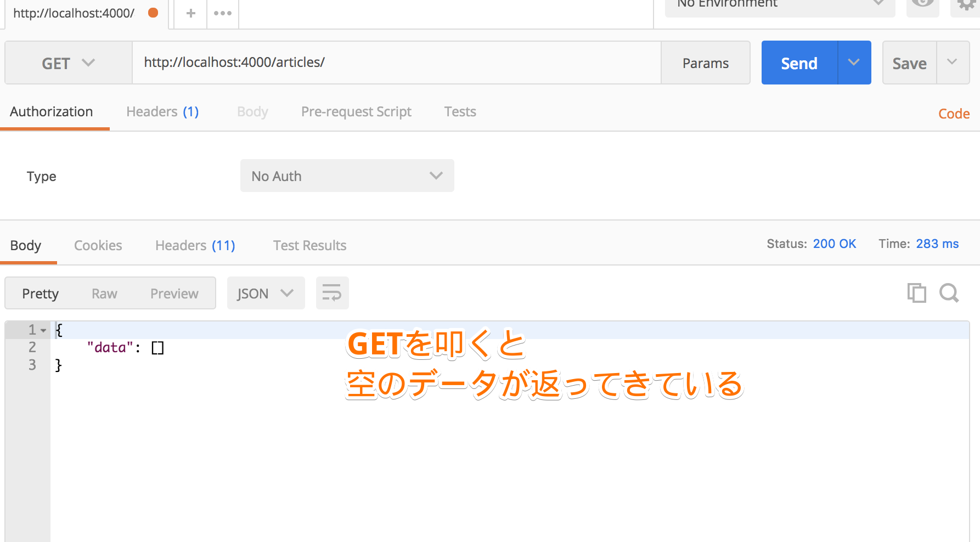Click the Save button

909,63
